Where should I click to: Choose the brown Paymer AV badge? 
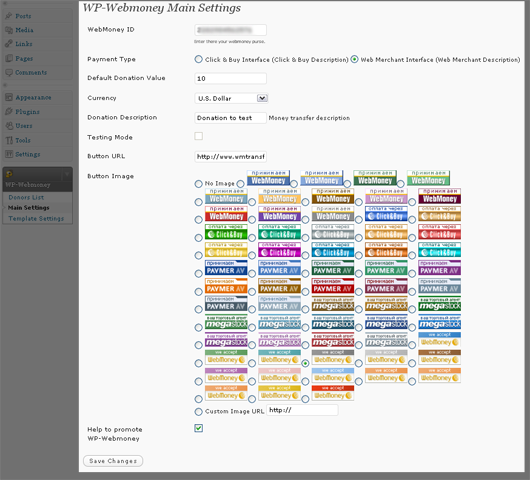(x=280, y=286)
